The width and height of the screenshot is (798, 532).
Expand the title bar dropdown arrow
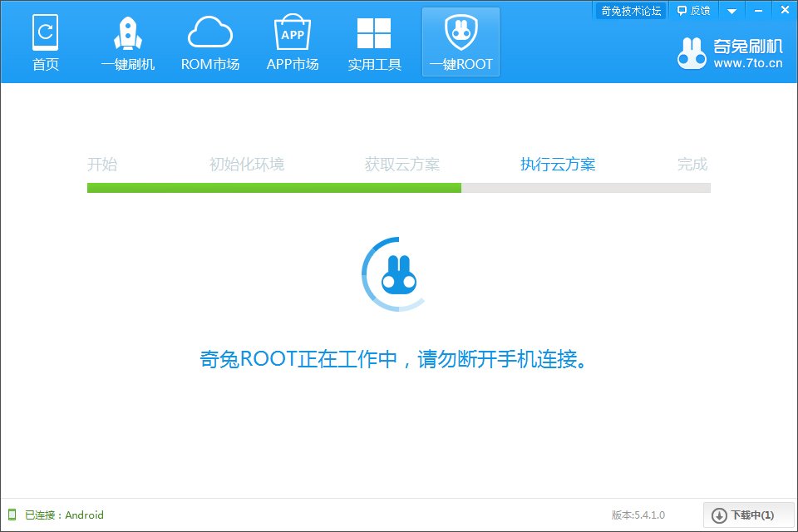click(x=731, y=10)
